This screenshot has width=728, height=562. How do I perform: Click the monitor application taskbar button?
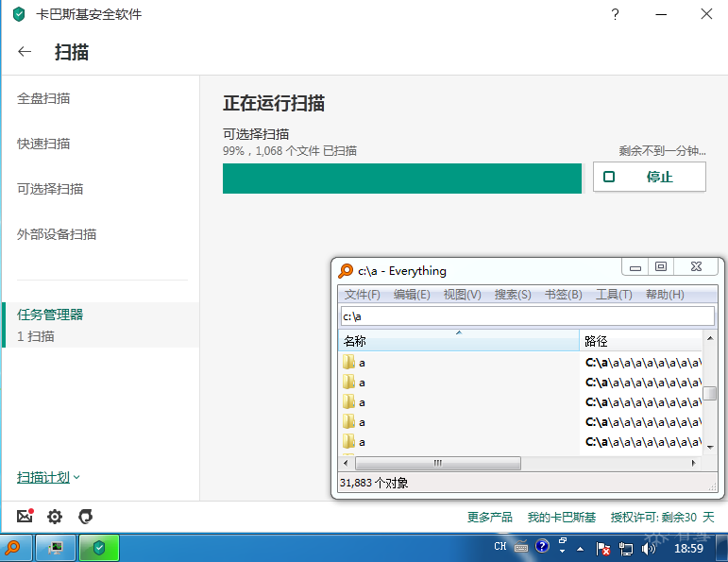56,548
